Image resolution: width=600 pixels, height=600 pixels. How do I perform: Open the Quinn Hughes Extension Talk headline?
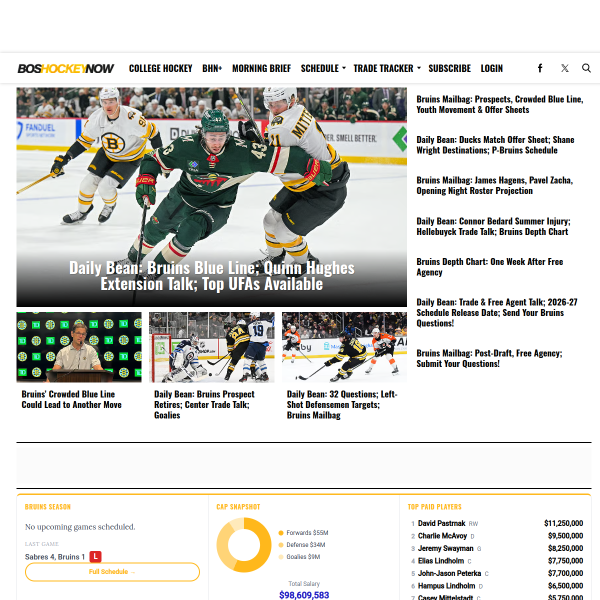click(x=212, y=276)
